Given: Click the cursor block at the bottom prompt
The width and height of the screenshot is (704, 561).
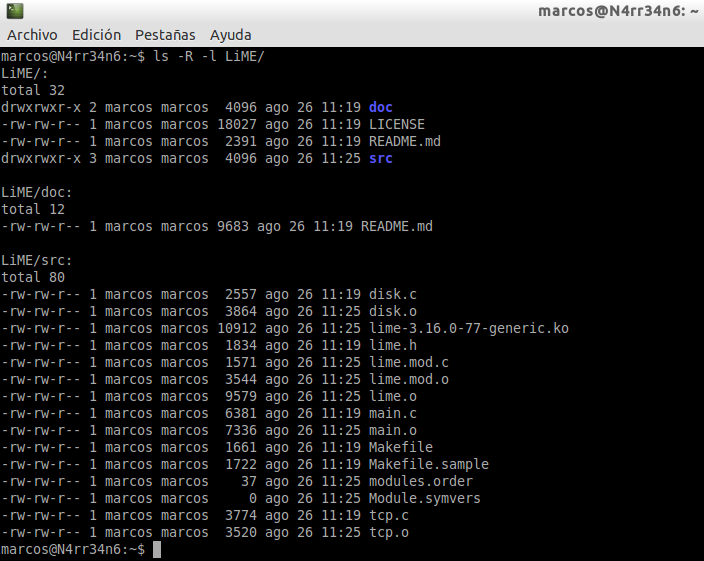Looking at the screenshot, I should (x=157, y=550).
